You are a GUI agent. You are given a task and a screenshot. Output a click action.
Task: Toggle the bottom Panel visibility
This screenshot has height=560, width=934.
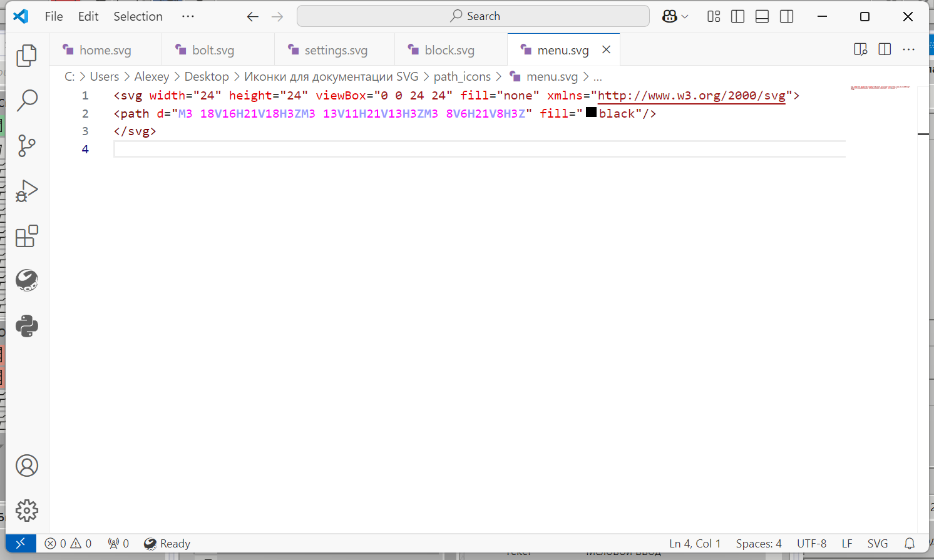coord(762,16)
